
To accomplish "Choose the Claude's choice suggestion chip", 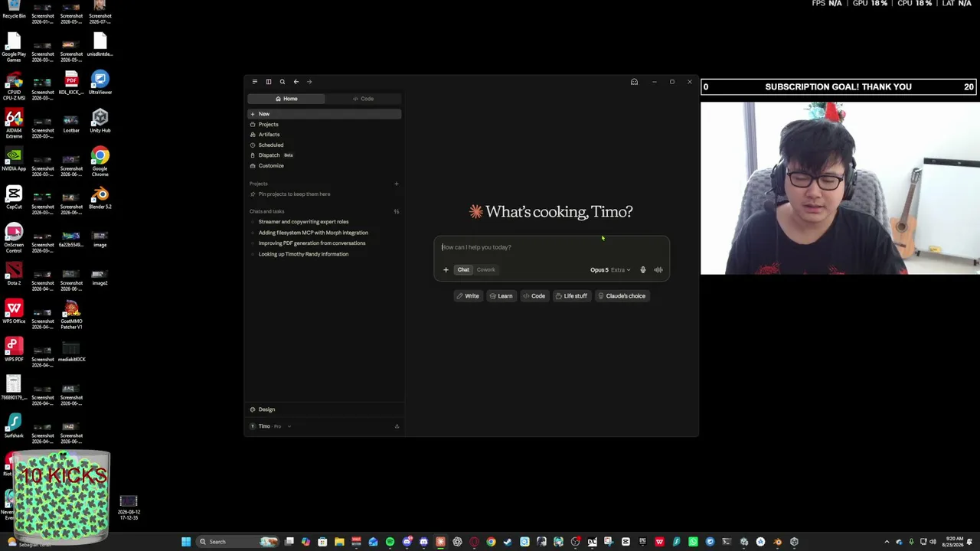I will [622, 296].
